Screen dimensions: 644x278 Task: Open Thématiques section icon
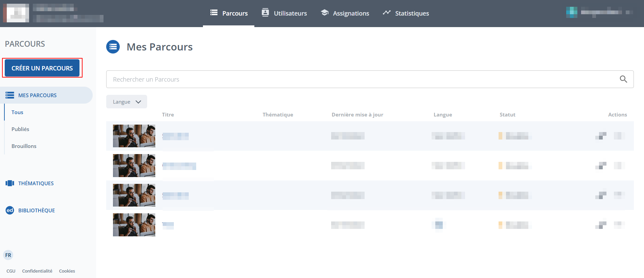click(10, 183)
